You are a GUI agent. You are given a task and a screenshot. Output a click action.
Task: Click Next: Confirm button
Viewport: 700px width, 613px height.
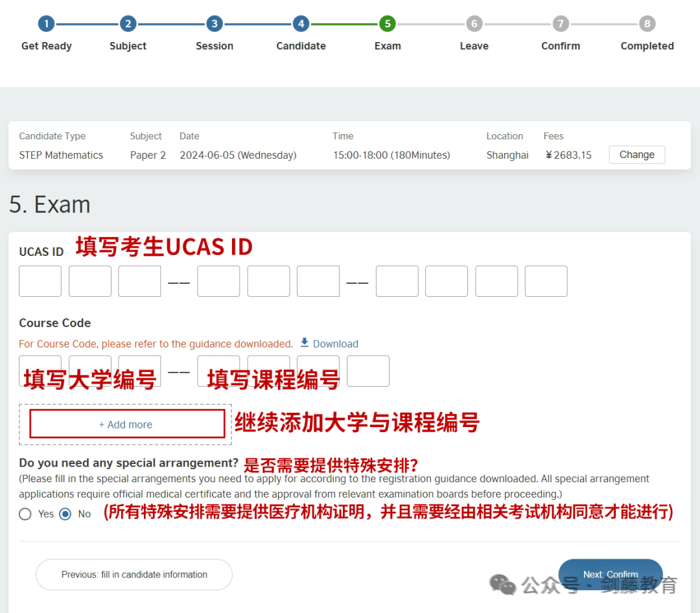click(611, 575)
